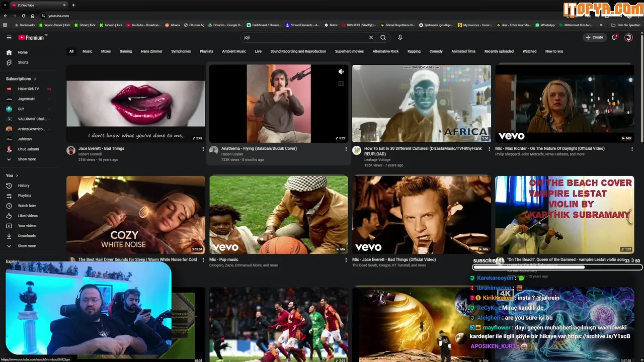This screenshot has height=362, width=644.
Task: Open Jace Everett - Bad Things video title
Action: point(101,148)
